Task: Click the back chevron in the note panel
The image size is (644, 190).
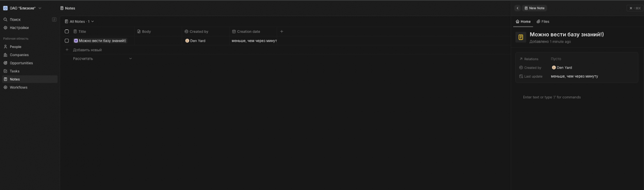Action: [517, 8]
